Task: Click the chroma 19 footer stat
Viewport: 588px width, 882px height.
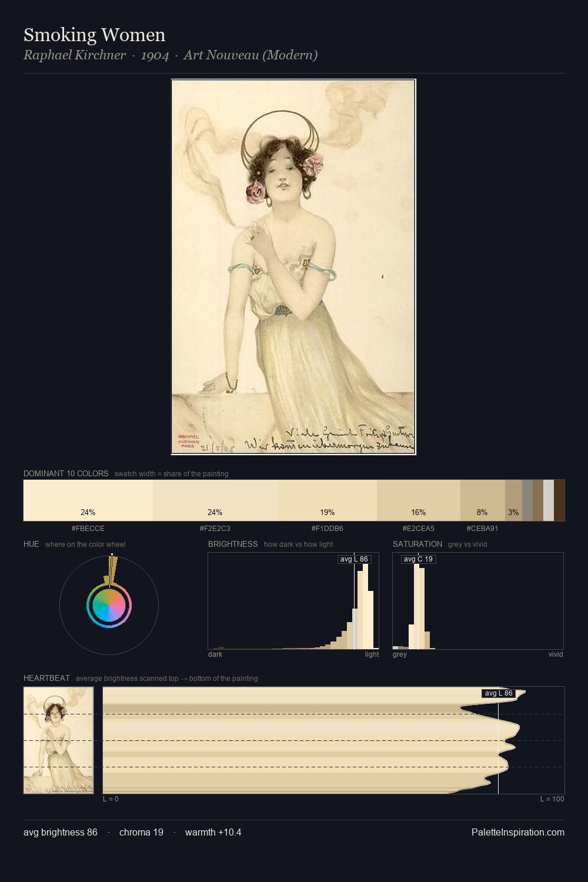Action: point(141,832)
